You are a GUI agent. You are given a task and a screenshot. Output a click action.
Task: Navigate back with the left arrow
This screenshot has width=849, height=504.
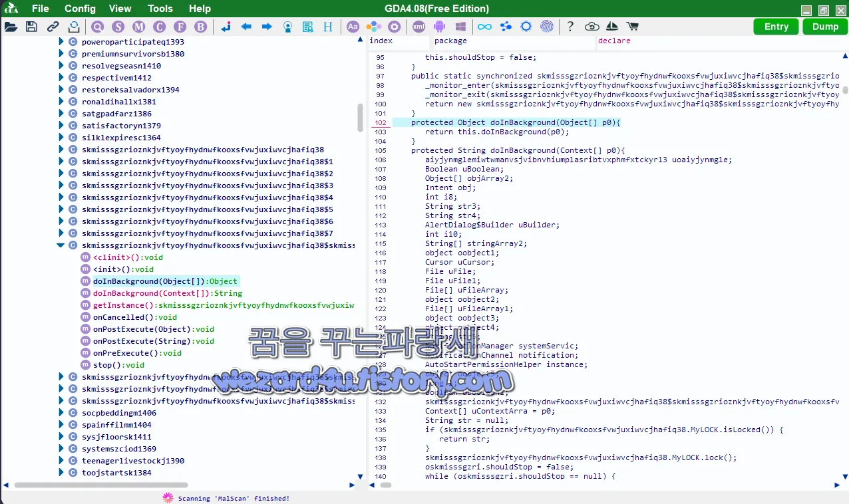246,27
